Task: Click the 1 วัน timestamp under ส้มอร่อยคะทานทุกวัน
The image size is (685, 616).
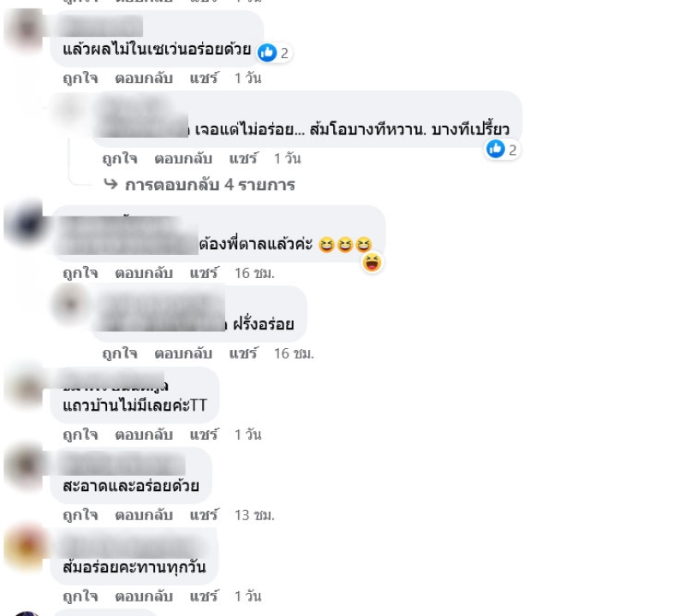Action: [248, 596]
